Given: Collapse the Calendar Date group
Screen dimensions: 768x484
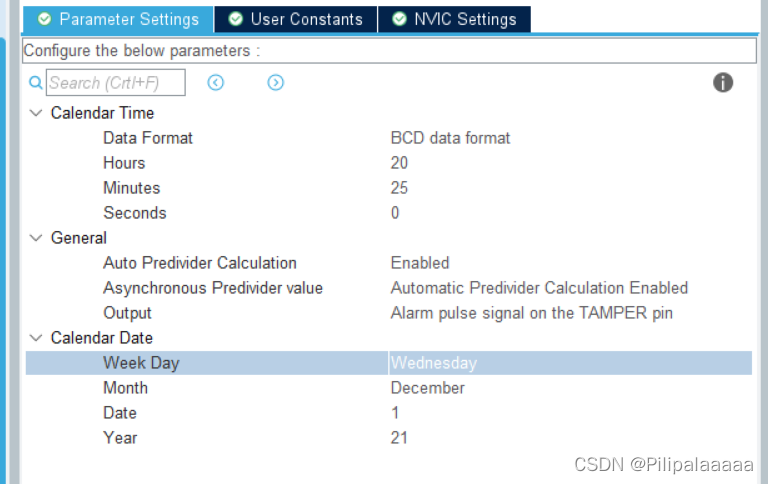Looking at the screenshot, I should point(36,338).
